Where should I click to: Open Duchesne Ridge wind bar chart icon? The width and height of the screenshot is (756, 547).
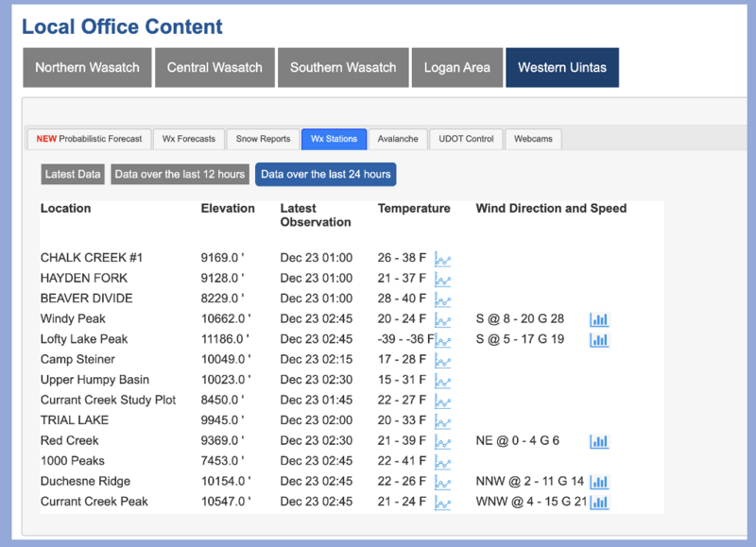click(599, 482)
